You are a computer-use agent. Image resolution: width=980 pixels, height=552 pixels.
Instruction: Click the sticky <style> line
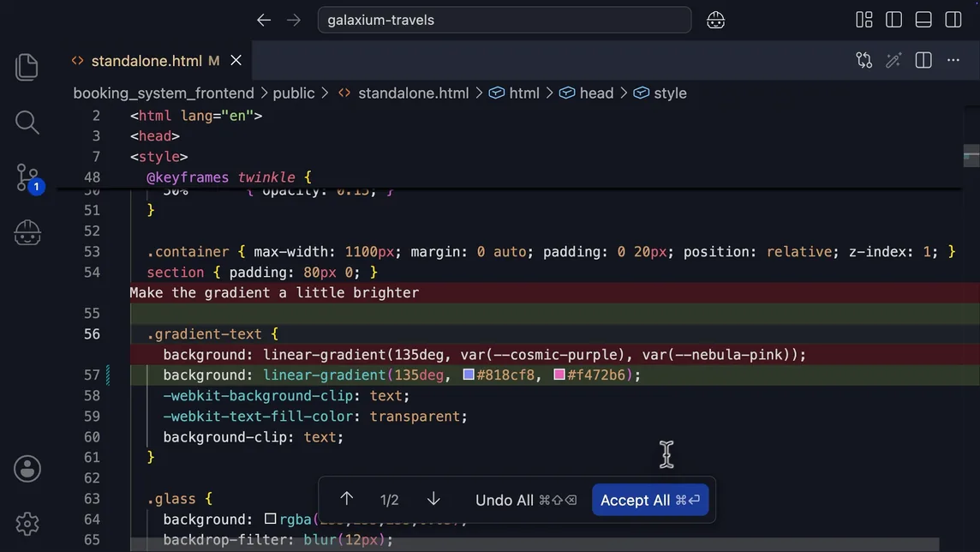158,157
